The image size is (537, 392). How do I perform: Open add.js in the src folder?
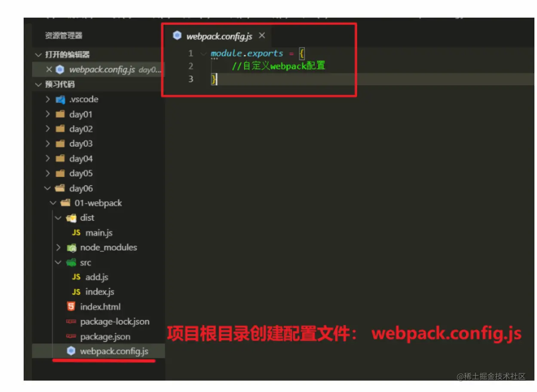pos(97,277)
